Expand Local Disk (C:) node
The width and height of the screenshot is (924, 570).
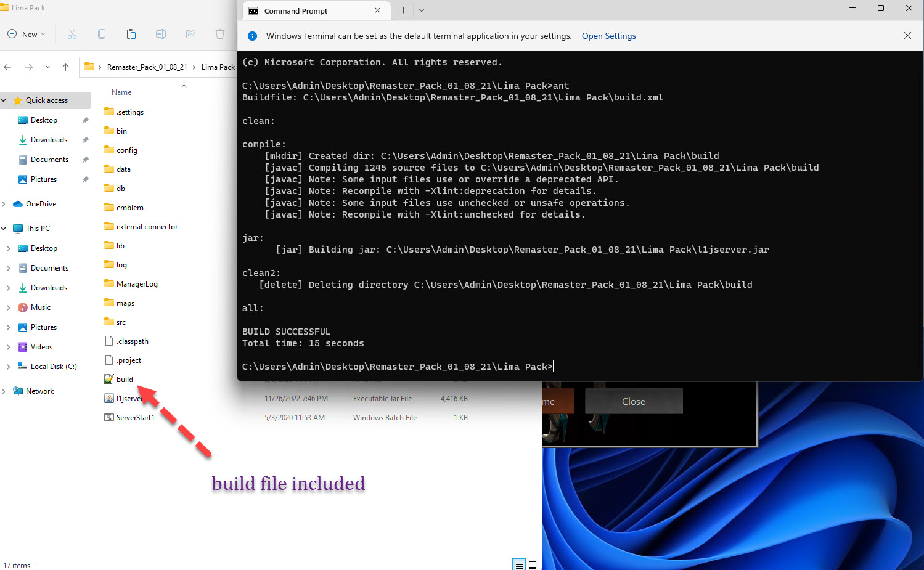pyautogui.click(x=8, y=367)
